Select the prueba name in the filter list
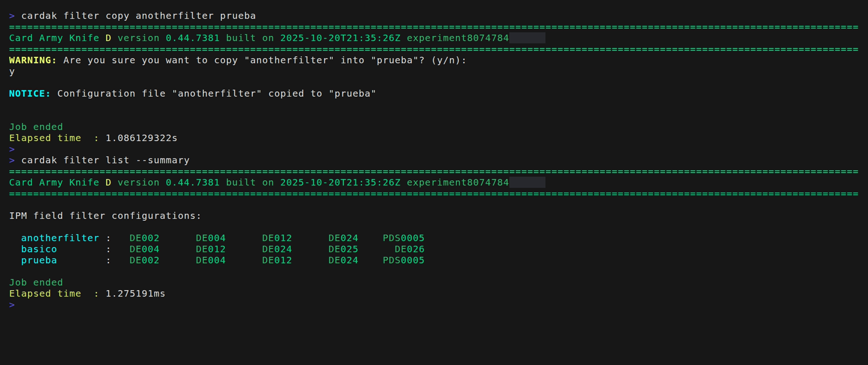The image size is (868, 365). click(39, 261)
